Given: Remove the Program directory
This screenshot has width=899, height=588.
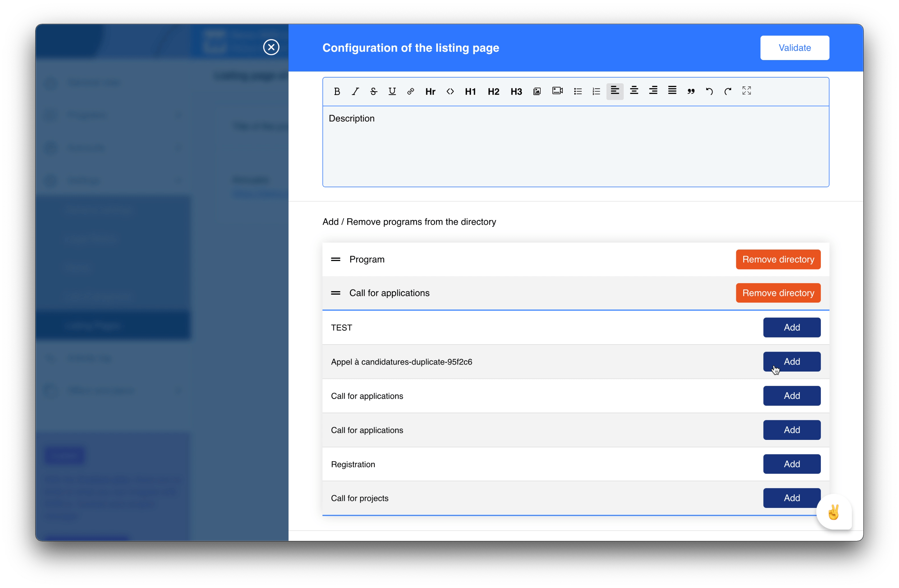Looking at the screenshot, I should point(778,259).
